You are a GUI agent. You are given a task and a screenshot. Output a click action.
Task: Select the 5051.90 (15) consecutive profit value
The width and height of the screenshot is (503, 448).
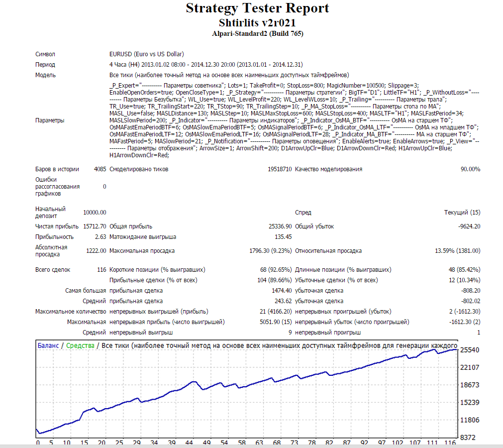[276, 322]
